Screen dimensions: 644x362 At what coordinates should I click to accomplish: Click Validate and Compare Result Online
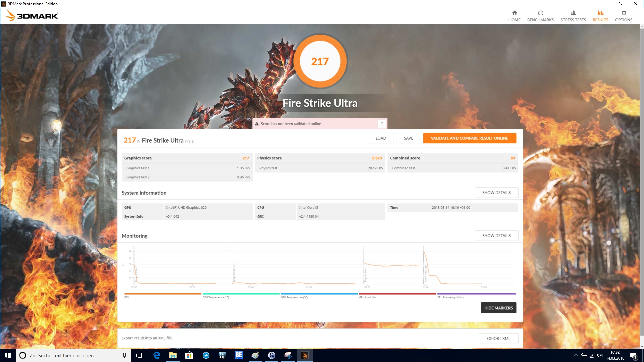coord(469,138)
